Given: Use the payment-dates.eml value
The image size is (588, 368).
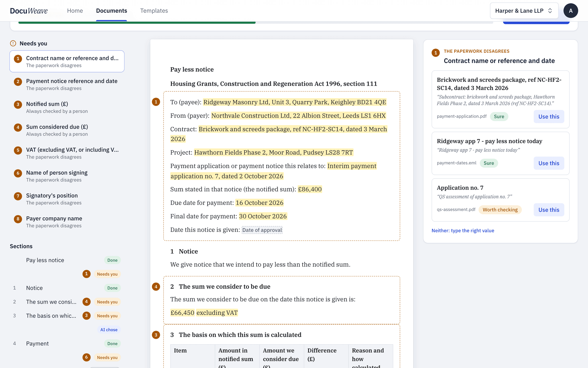Looking at the screenshot, I should [x=549, y=163].
